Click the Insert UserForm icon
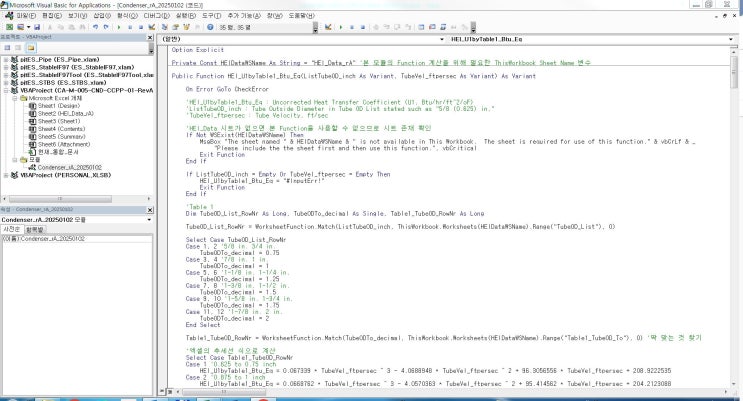The width and height of the screenshot is (743, 401). [20, 27]
